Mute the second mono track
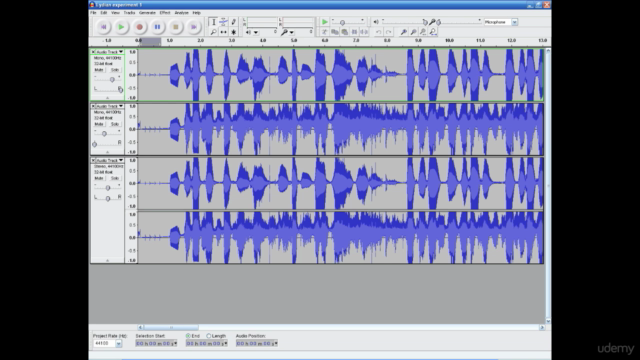640x360 pixels. pos(99,124)
